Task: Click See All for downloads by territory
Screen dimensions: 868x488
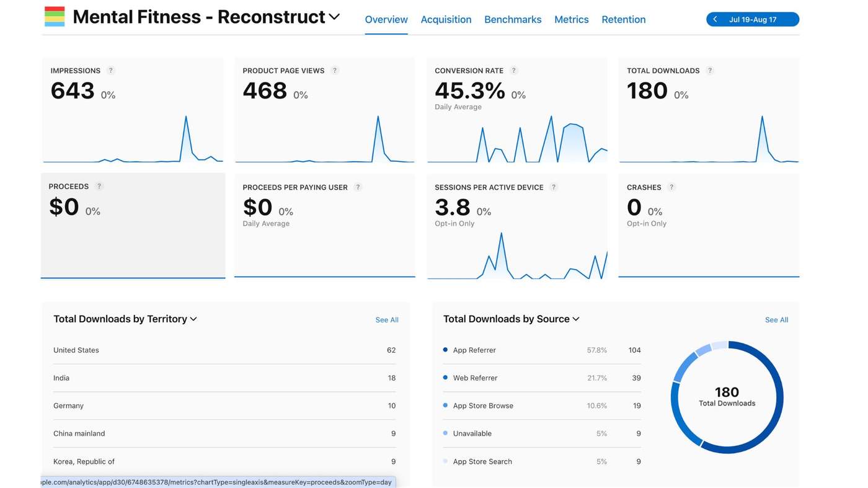Action: pos(387,320)
